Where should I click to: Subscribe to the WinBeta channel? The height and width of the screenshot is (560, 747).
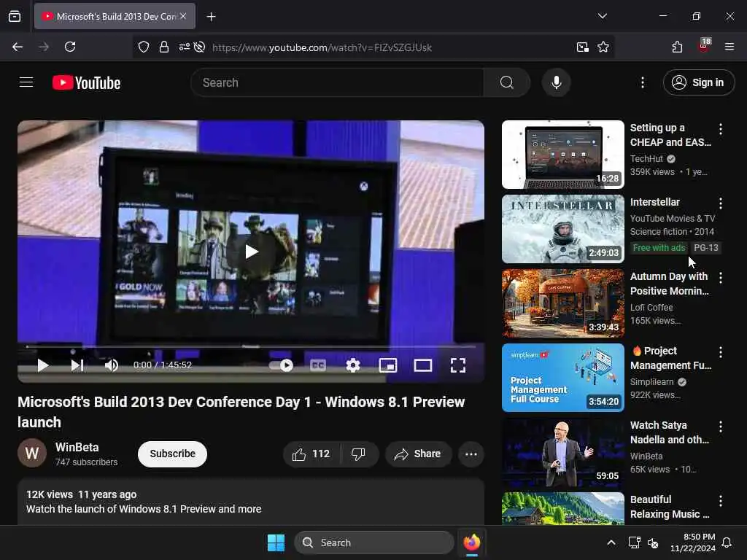pyautogui.click(x=172, y=454)
